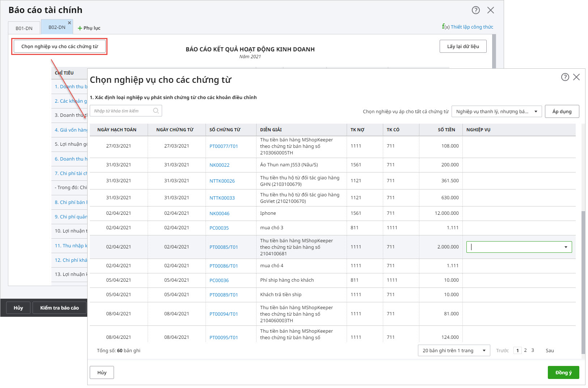The width and height of the screenshot is (588, 388).
Task: Click the search magnifier icon
Action: tap(156, 111)
